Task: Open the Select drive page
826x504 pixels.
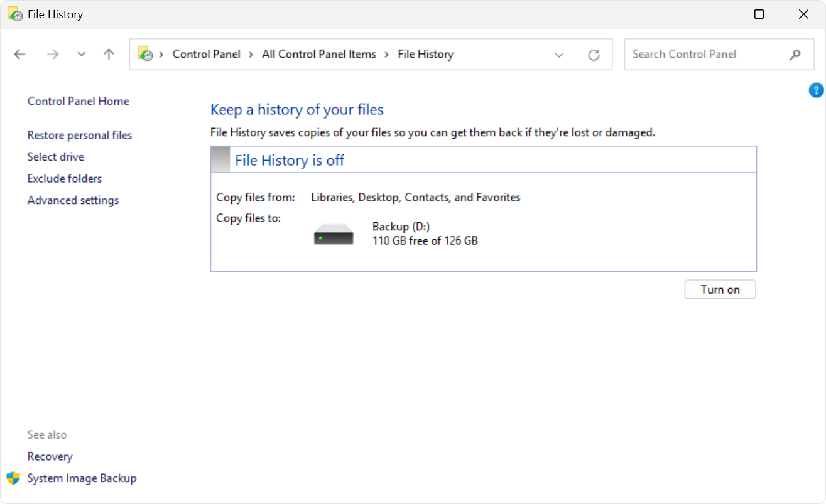Action: (55, 157)
